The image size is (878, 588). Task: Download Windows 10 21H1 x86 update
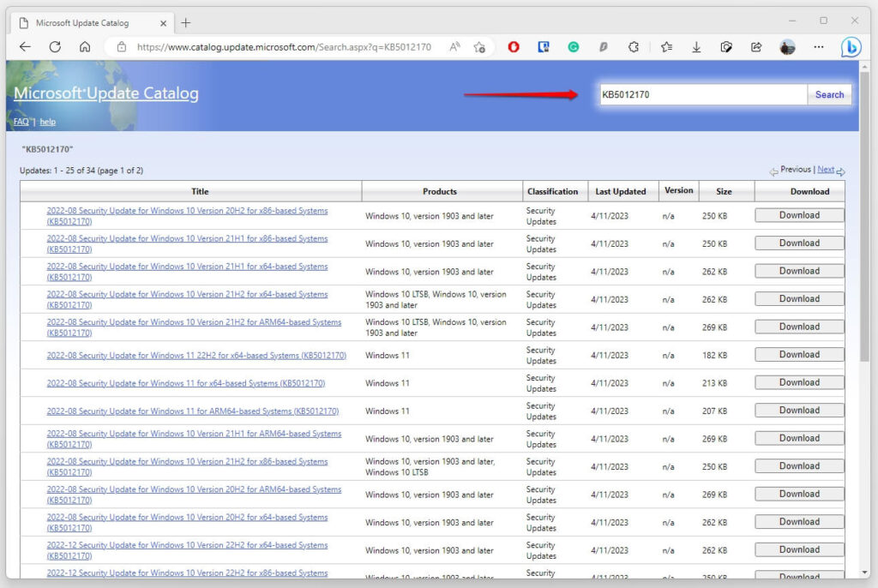pyautogui.click(x=799, y=243)
